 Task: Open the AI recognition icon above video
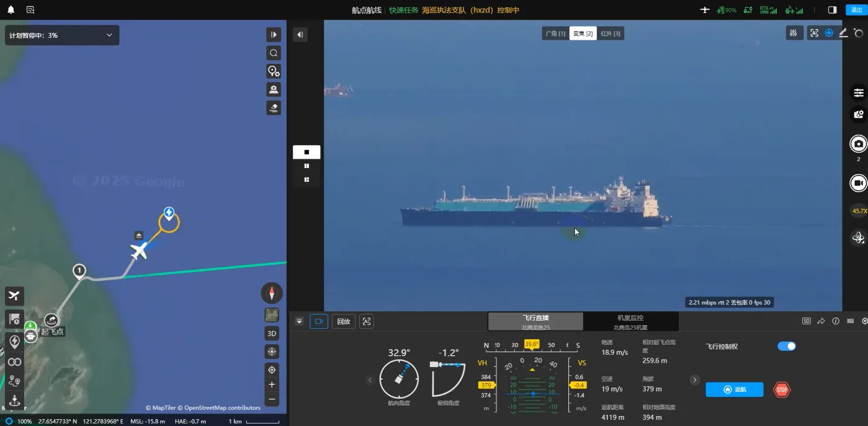(814, 33)
